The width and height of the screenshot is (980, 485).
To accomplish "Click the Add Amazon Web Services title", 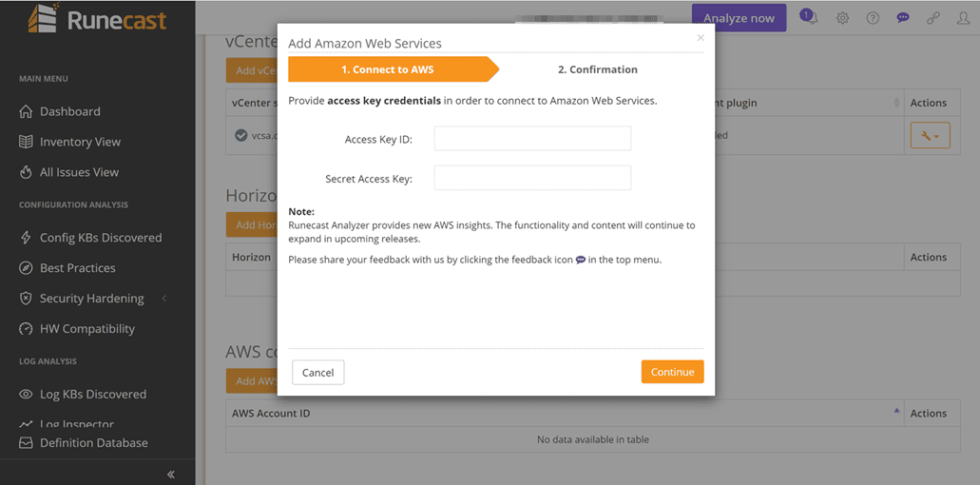I will (x=365, y=43).
